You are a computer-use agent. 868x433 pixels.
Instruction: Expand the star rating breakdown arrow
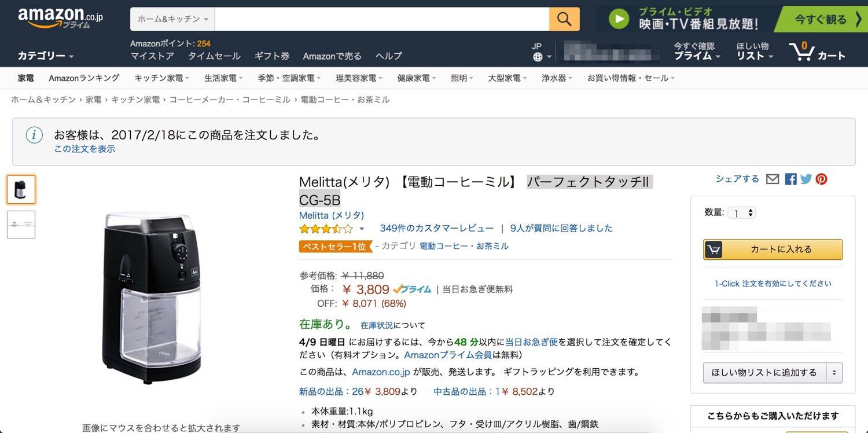pos(362,229)
